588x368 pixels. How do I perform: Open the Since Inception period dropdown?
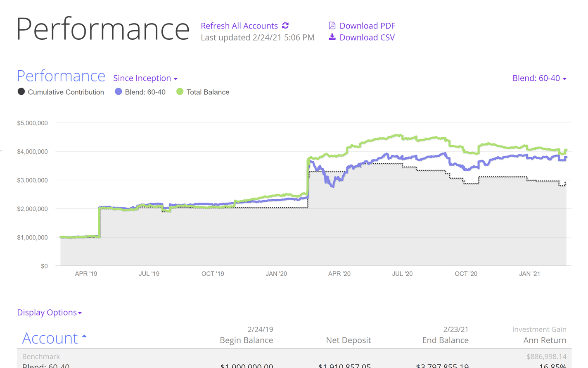click(145, 78)
